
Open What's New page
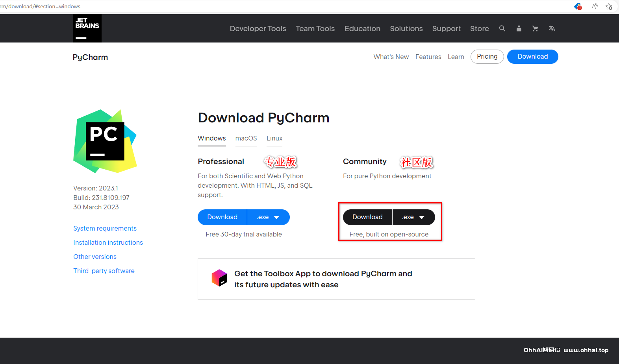(x=391, y=57)
